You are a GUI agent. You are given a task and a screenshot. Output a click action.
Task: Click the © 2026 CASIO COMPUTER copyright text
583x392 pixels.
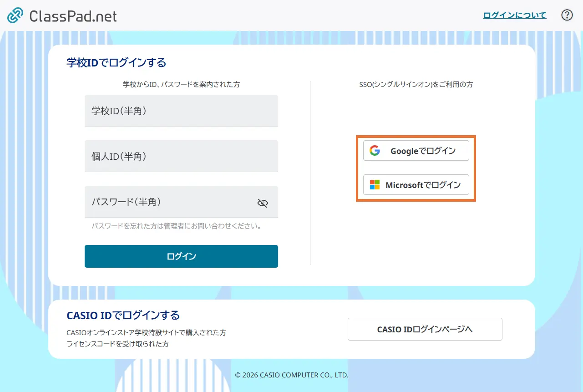click(292, 375)
